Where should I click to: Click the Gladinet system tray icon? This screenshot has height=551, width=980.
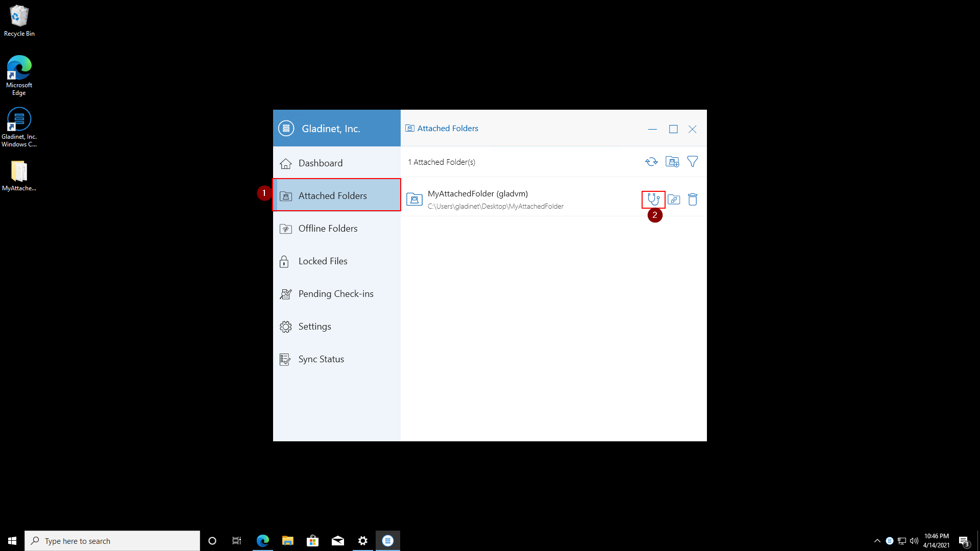(890, 541)
